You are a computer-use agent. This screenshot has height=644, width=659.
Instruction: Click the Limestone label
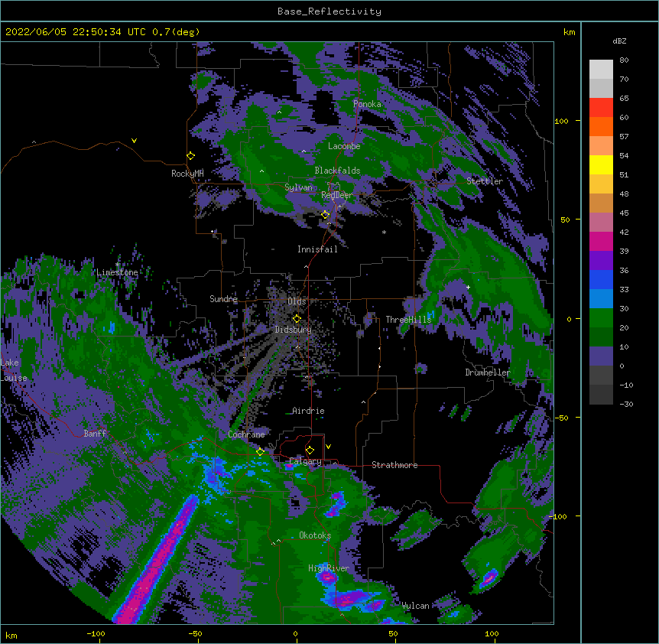pyautogui.click(x=117, y=272)
